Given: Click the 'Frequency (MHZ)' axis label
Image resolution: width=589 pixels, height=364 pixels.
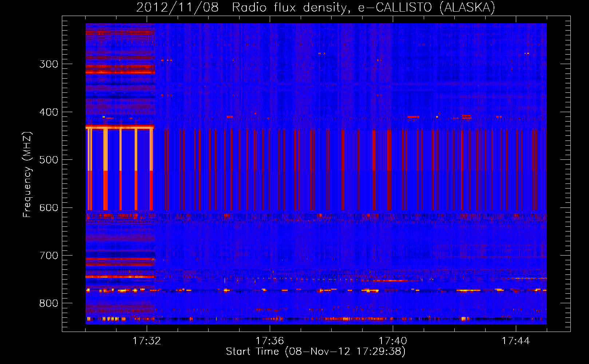Looking at the screenshot, I should [27, 174].
